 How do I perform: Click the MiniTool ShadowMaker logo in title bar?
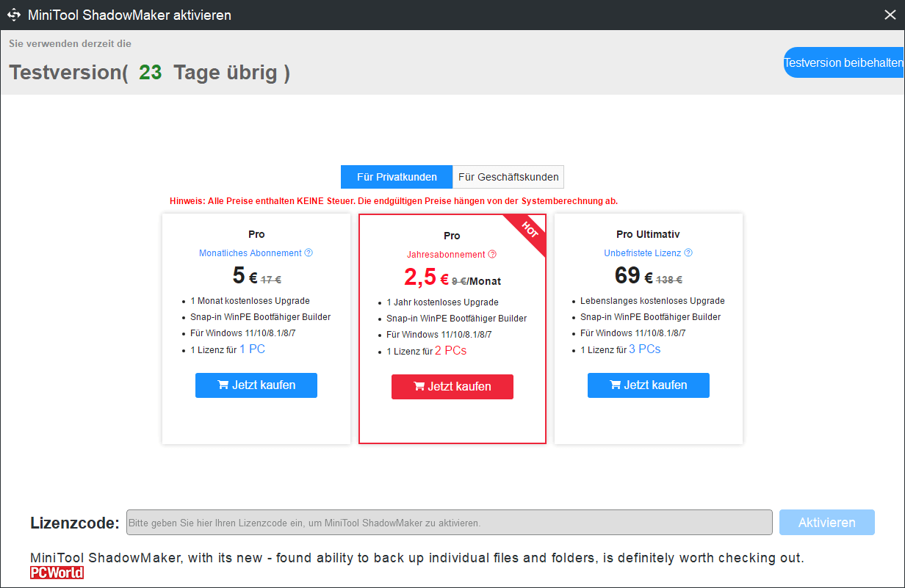coord(13,15)
